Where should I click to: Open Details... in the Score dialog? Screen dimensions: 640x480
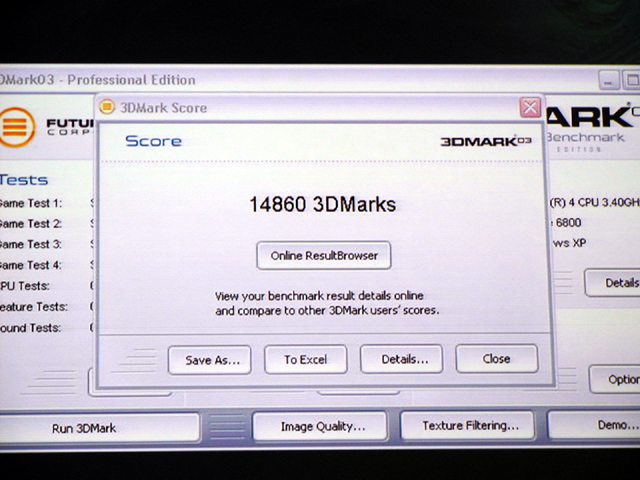(401, 359)
